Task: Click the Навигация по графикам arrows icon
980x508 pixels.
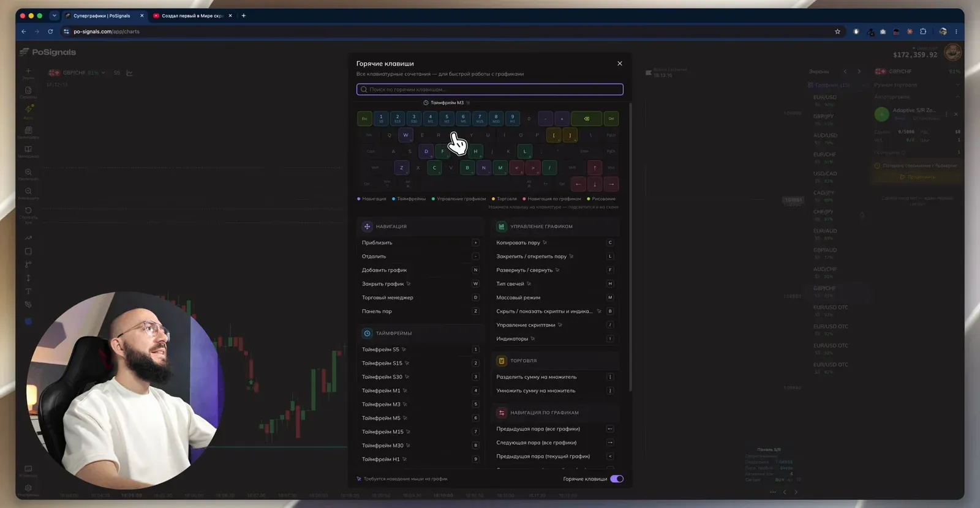Action: click(x=501, y=413)
